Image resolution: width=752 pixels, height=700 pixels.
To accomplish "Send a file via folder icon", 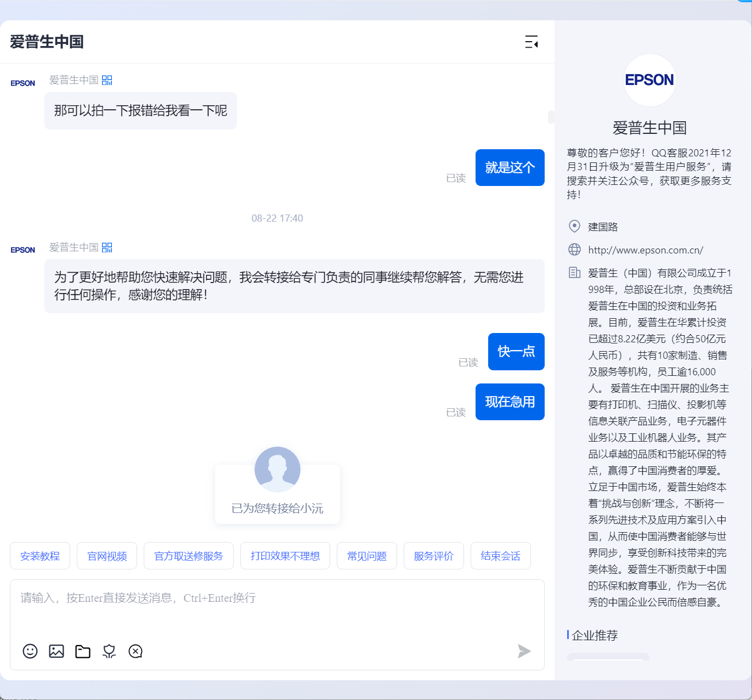I will (x=83, y=651).
